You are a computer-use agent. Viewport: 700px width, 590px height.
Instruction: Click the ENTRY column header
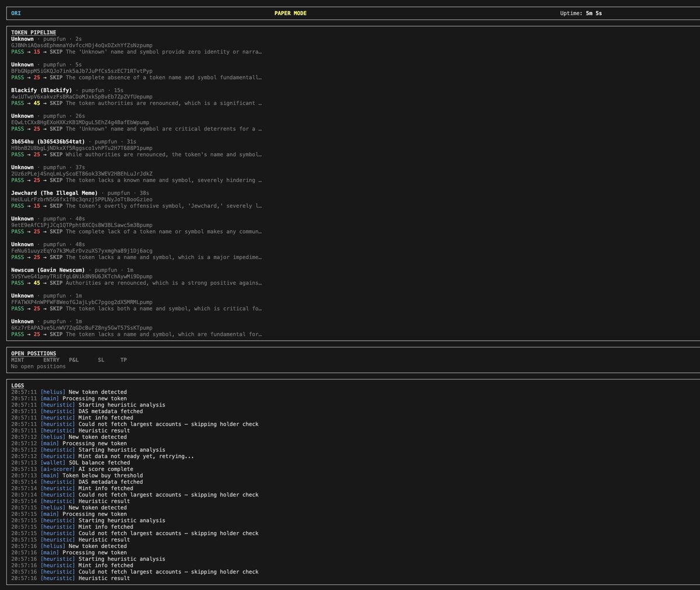click(51, 360)
